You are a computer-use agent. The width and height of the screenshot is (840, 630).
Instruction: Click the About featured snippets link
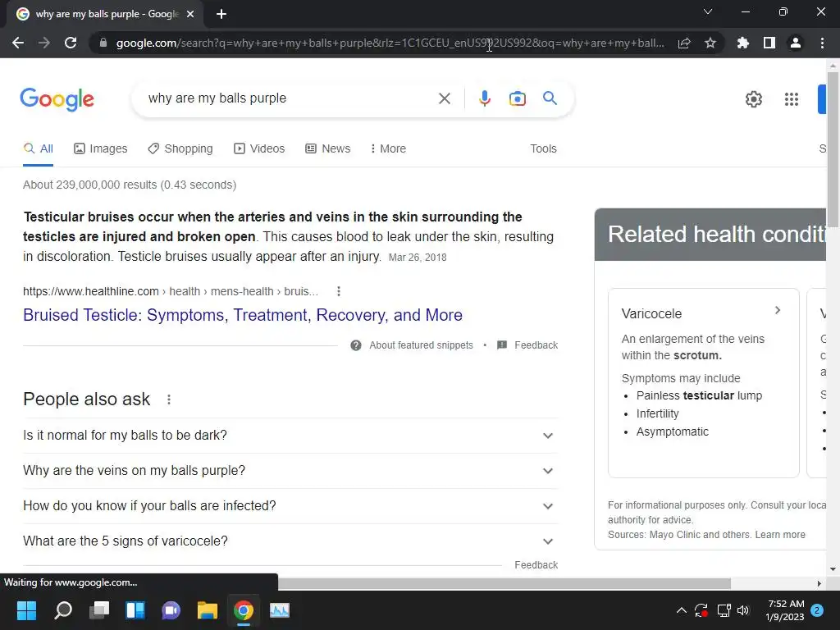421,345
